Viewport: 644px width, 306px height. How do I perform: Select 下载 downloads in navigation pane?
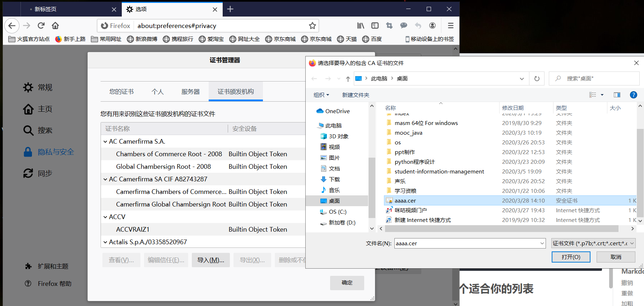tap(330, 180)
